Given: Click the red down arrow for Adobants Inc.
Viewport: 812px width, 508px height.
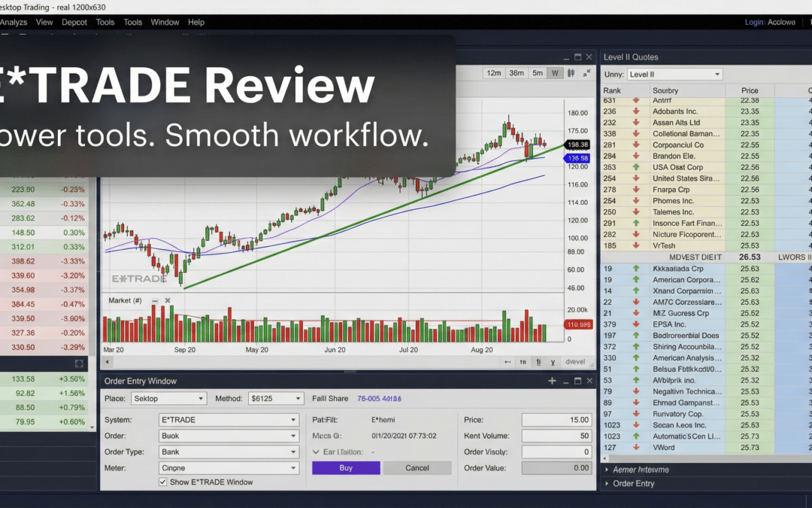Looking at the screenshot, I should click(636, 111).
